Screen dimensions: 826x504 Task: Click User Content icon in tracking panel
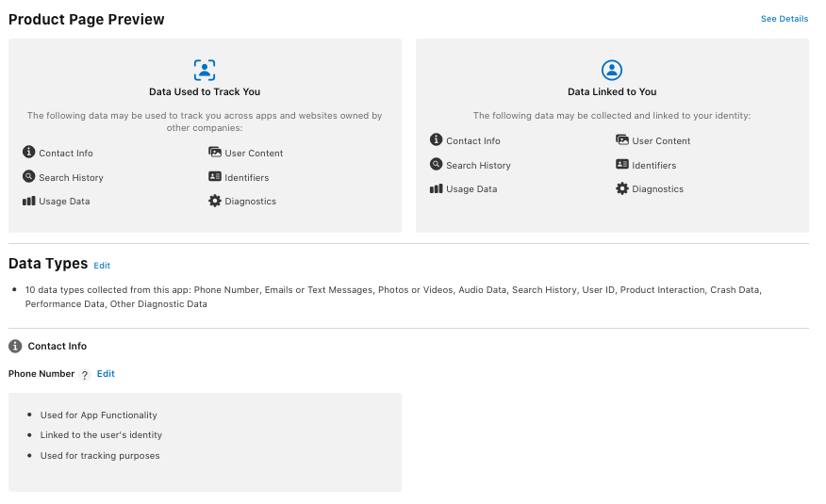pos(215,152)
